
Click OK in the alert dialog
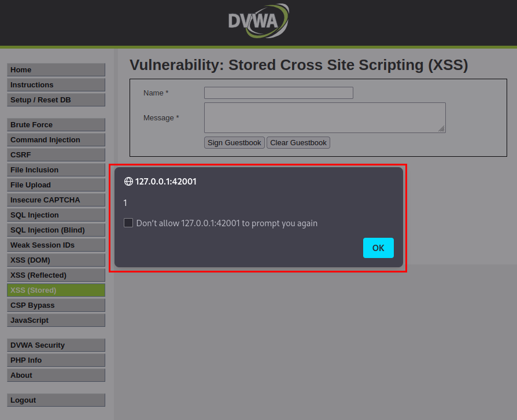(x=378, y=248)
